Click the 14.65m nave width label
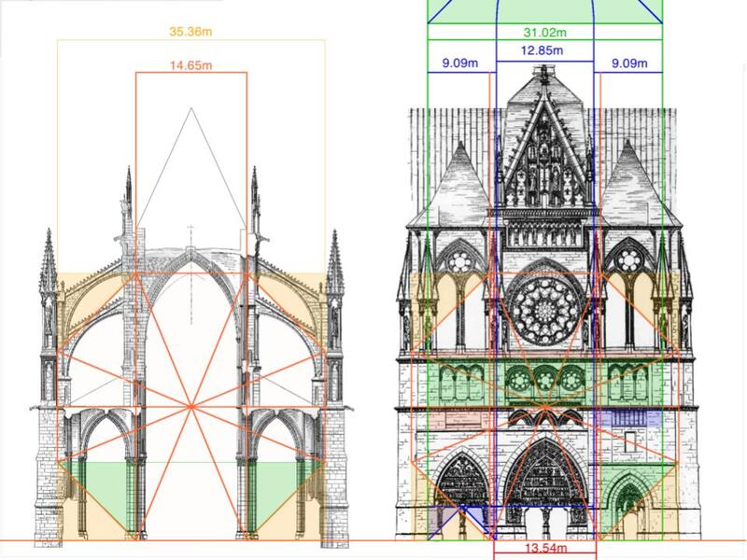747x560 pixels. tap(191, 65)
